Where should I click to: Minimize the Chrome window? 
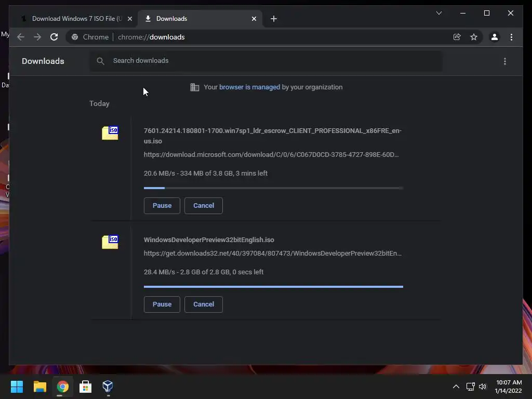point(463,13)
